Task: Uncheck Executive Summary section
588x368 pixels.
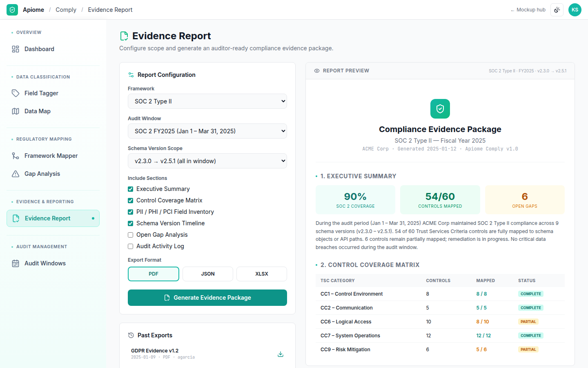Action: tap(131, 189)
